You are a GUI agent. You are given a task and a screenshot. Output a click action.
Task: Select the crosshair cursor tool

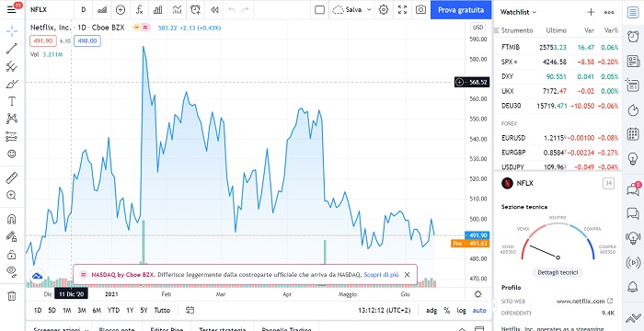12,30
